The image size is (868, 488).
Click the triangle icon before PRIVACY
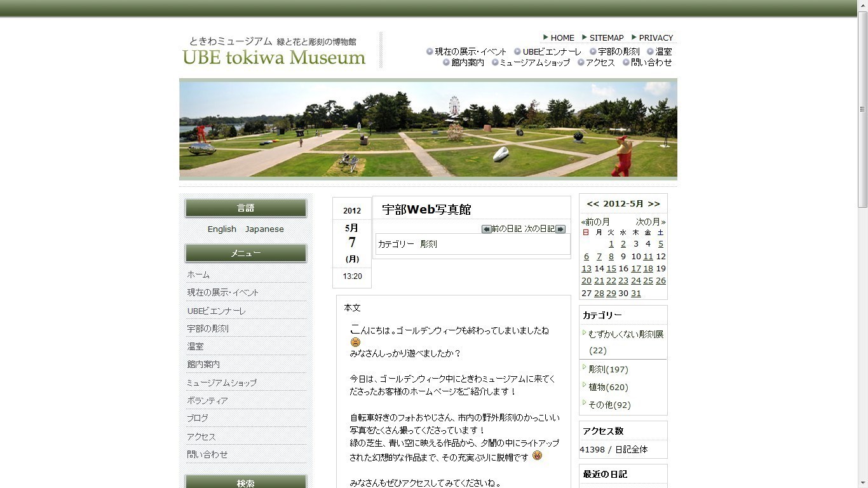[634, 37]
